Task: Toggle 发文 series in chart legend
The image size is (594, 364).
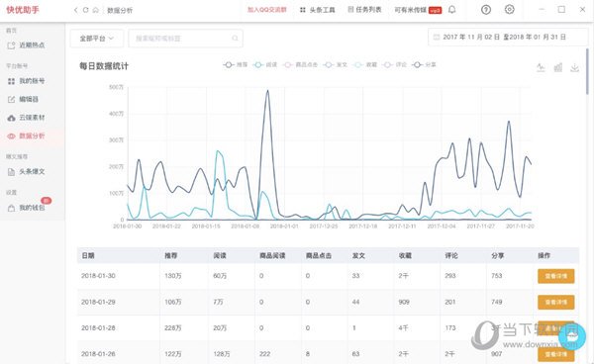Action: 336,65
